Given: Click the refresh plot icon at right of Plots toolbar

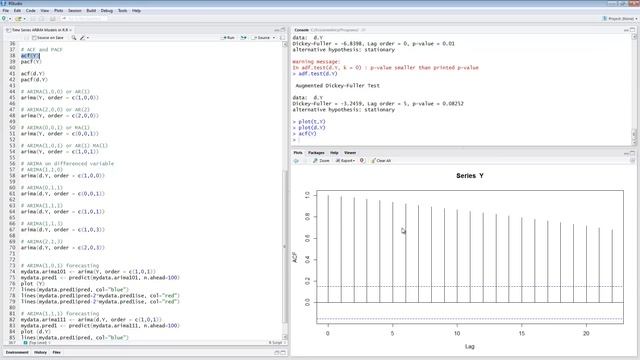Looking at the screenshot, I should coord(632,161).
